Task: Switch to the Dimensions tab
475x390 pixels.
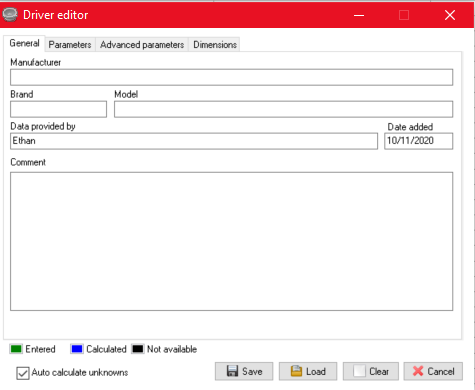Action: (215, 45)
